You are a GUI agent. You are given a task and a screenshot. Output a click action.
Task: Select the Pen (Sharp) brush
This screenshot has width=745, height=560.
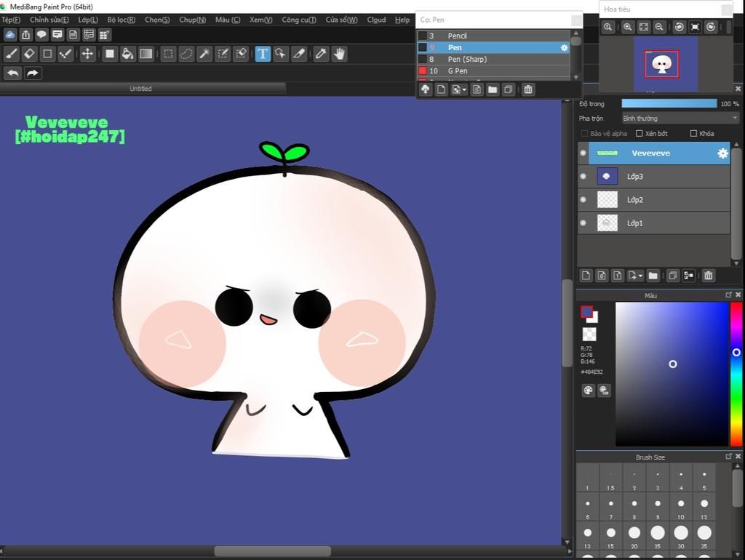(493, 59)
